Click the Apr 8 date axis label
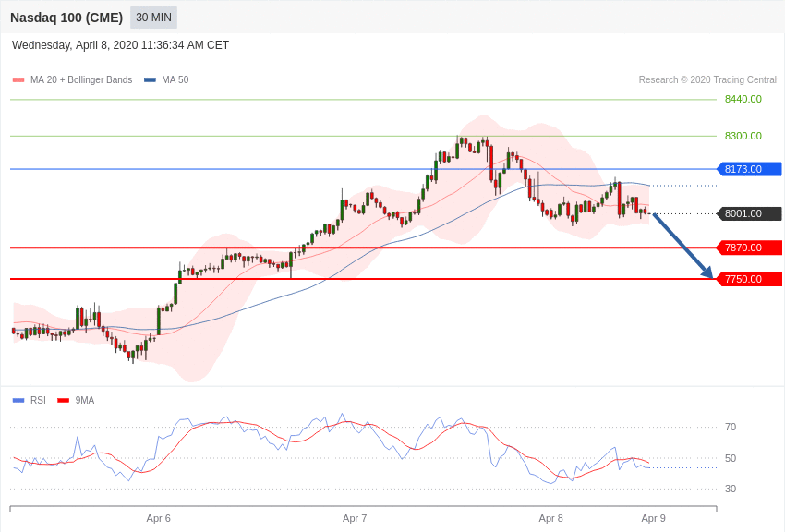 pyautogui.click(x=550, y=518)
